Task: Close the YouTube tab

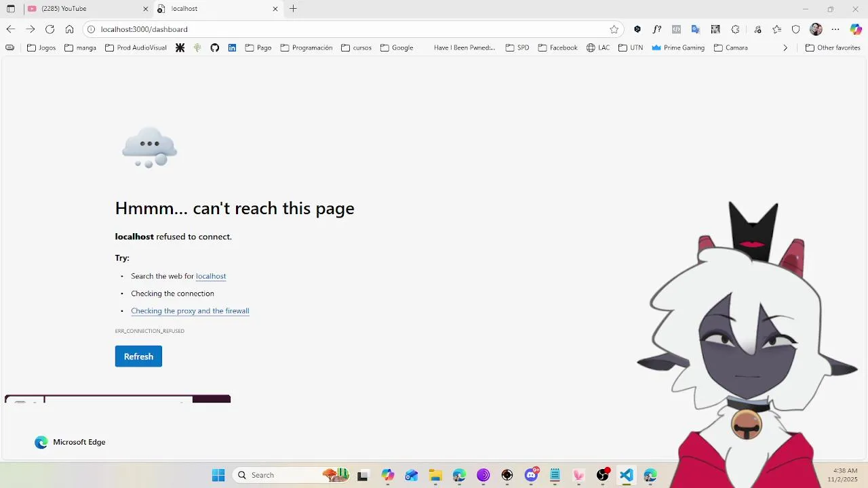Action: [145, 9]
